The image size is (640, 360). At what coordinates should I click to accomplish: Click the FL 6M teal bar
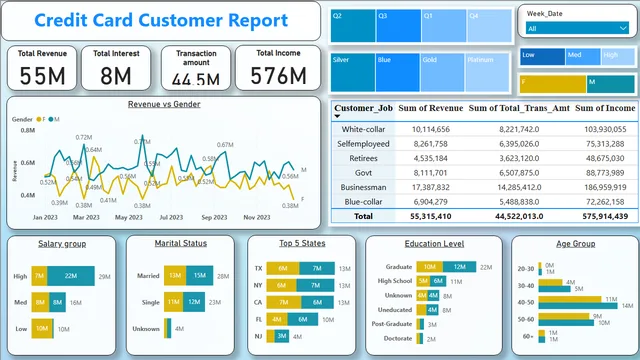[302, 319]
